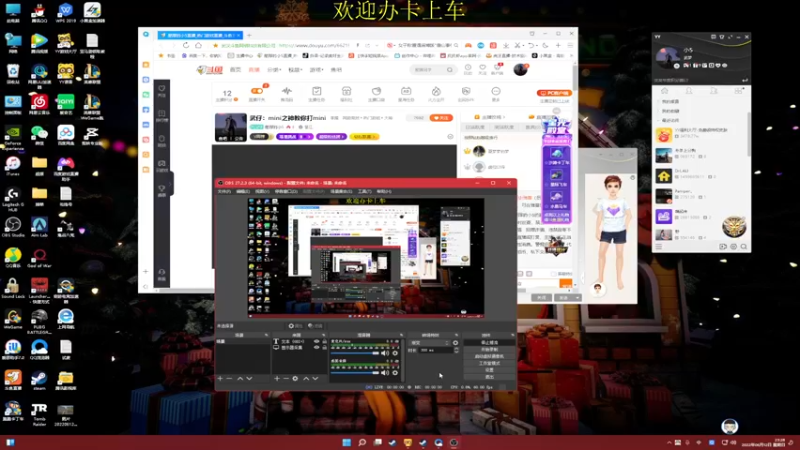Adjust the transition duration stepper in OBS
Viewport: 800px width, 450px height.
456,351
